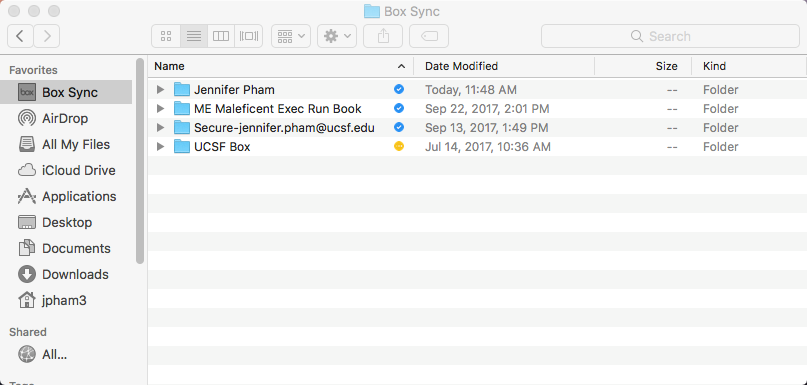807x385 pixels.
Task: Open iCloud Drive from sidebar
Action: (x=66, y=170)
